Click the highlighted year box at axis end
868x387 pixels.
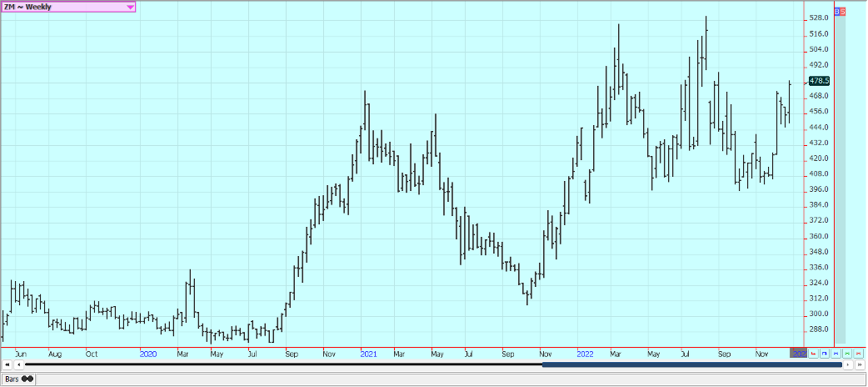click(x=798, y=354)
